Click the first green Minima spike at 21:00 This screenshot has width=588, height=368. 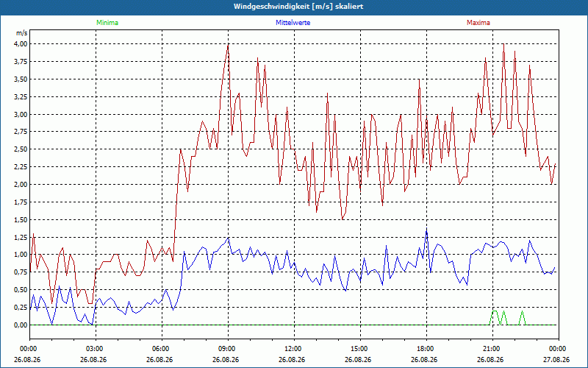495,311
